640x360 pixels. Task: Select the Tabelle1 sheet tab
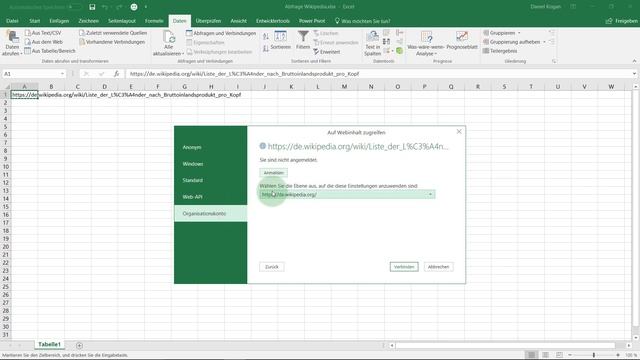(x=49, y=344)
